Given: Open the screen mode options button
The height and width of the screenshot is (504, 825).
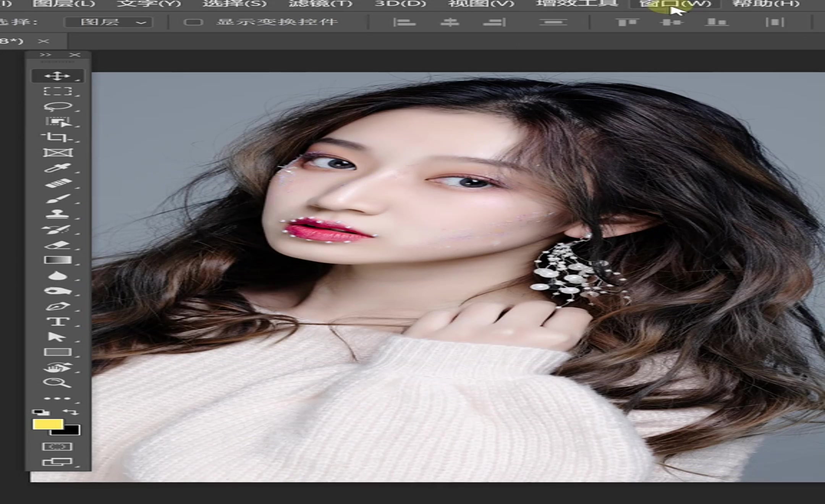Looking at the screenshot, I should [57, 462].
